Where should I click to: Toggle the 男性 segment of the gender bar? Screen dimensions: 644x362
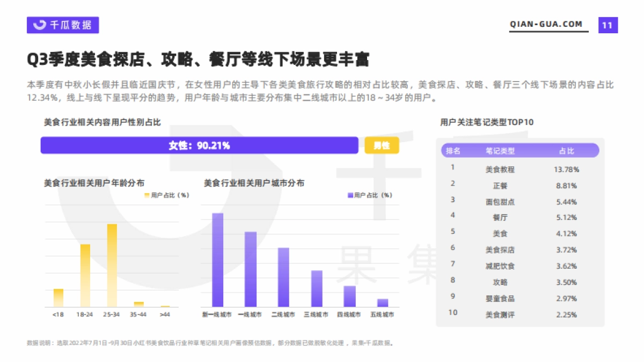[x=381, y=145]
